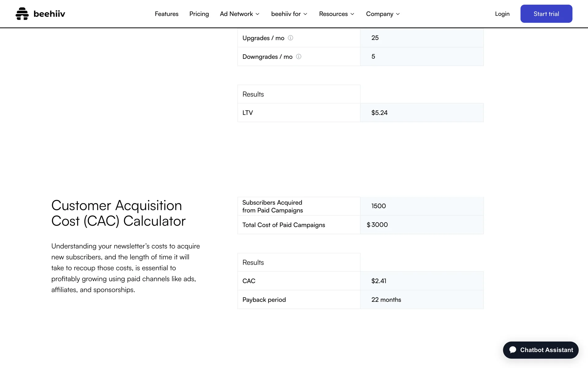Viewport: 588px width, 368px height.
Task: Click info icon next to Upgrades / mo
Action: click(290, 38)
